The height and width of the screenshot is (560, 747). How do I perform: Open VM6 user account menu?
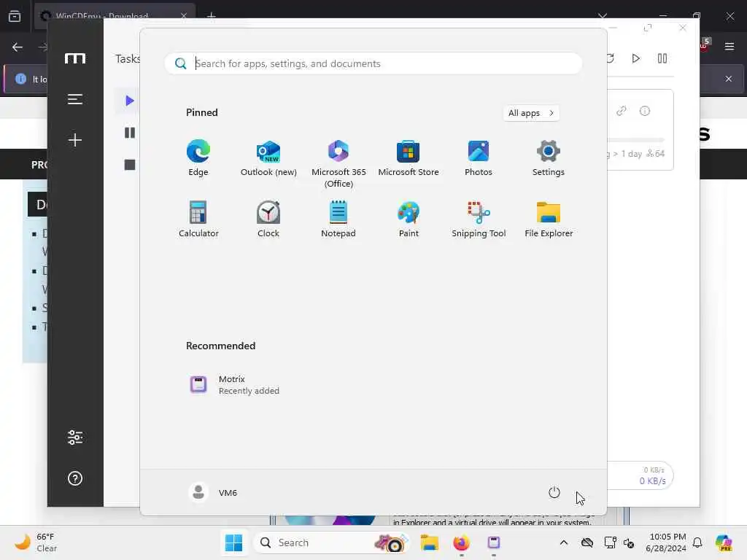(x=213, y=492)
